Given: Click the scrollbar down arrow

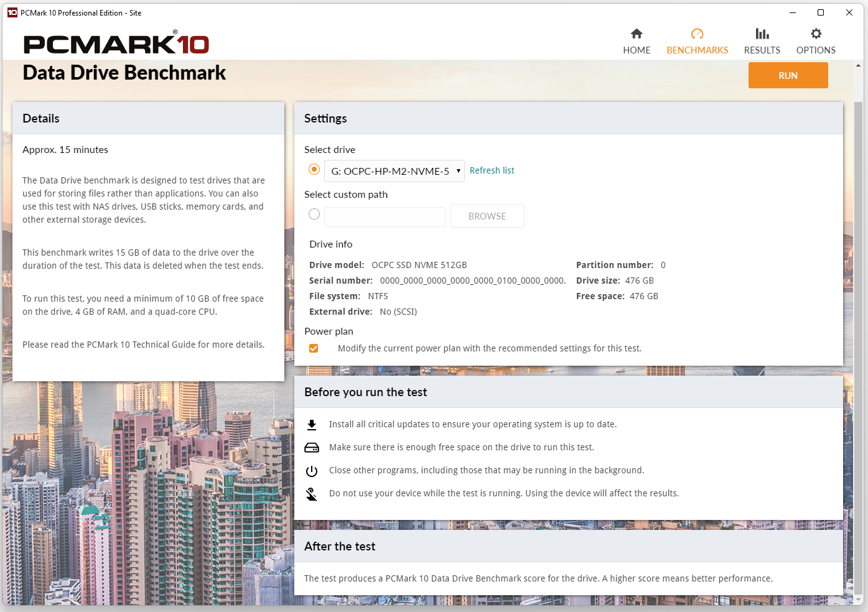Looking at the screenshot, I should pos(859,600).
